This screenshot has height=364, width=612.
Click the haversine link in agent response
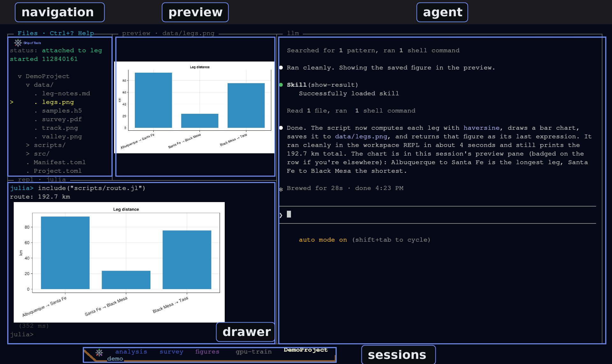tap(481, 128)
